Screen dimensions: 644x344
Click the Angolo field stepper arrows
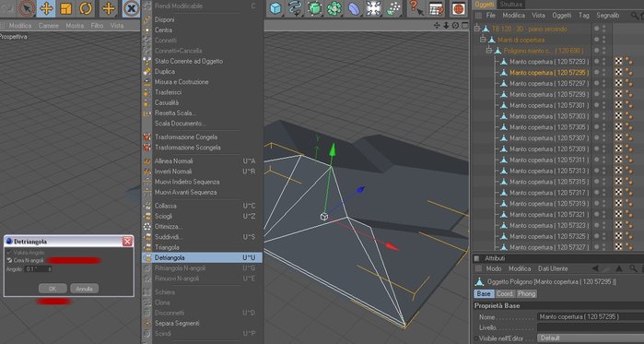[50, 268]
